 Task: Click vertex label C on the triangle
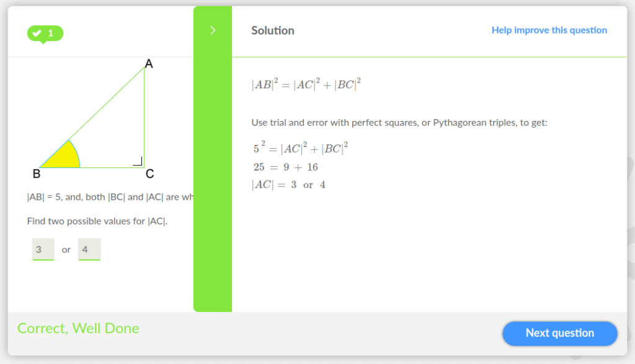tap(149, 174)
